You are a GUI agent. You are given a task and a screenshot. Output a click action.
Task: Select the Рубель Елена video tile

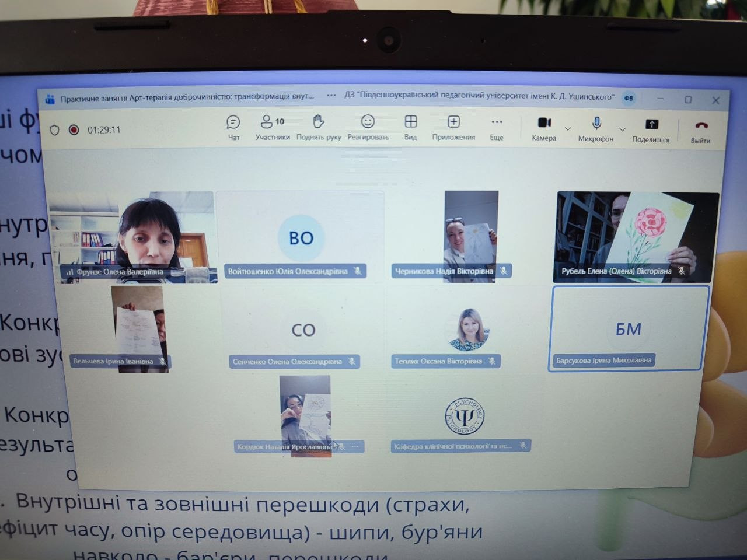pyautogui.click(x=637, y=236)
